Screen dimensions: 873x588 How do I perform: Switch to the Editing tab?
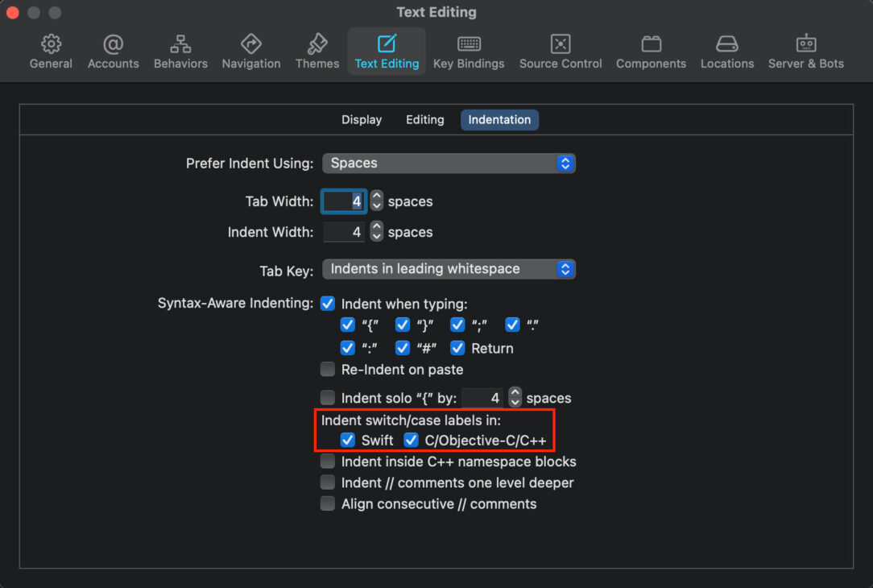[x=424, y=120]
